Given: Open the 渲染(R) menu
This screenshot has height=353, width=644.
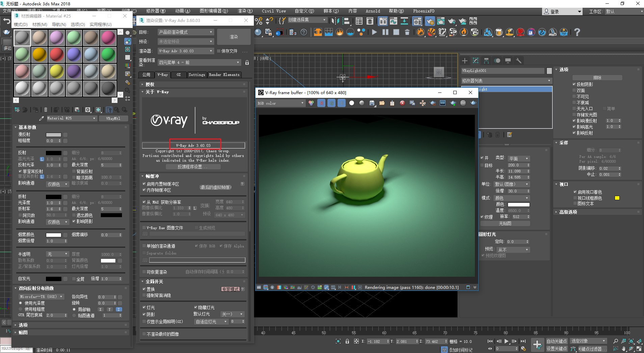Looking at the screenshot, I should [x=245, y=11].
